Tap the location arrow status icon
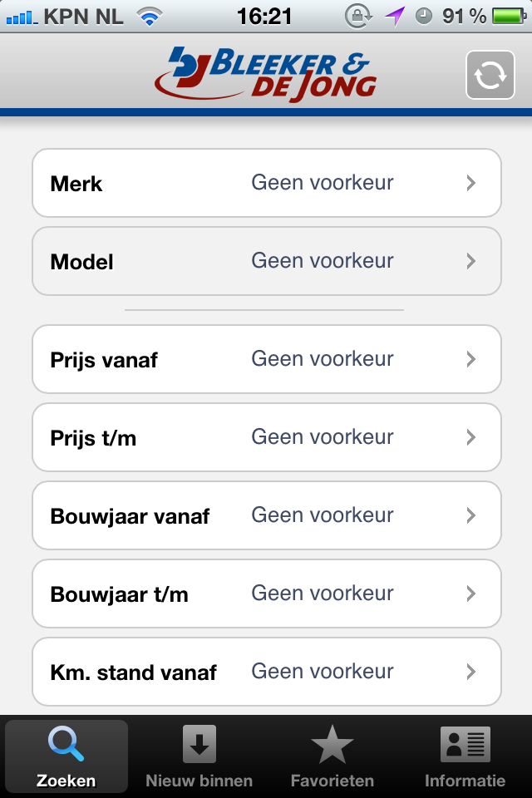This screenshot has width=532, height=798. tap(394, 16)
